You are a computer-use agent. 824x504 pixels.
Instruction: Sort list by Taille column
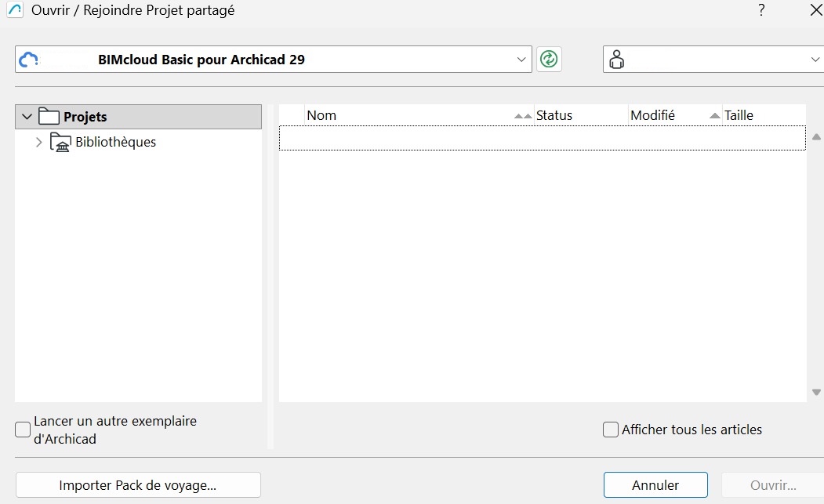(x=764, y=115)
